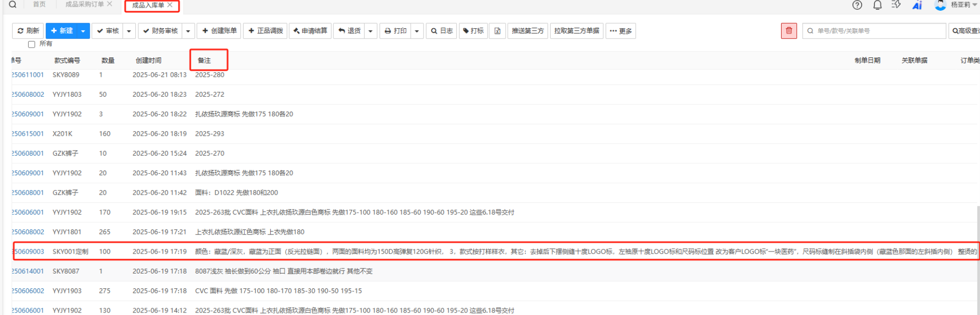Switch to the 成品采购订单 tab

point(85,5)
